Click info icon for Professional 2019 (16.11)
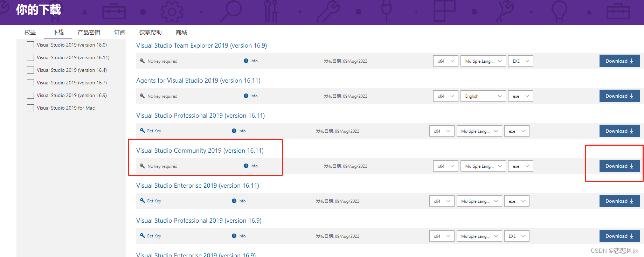This screenshot has height=257, width=644. [x=234, y=131]
